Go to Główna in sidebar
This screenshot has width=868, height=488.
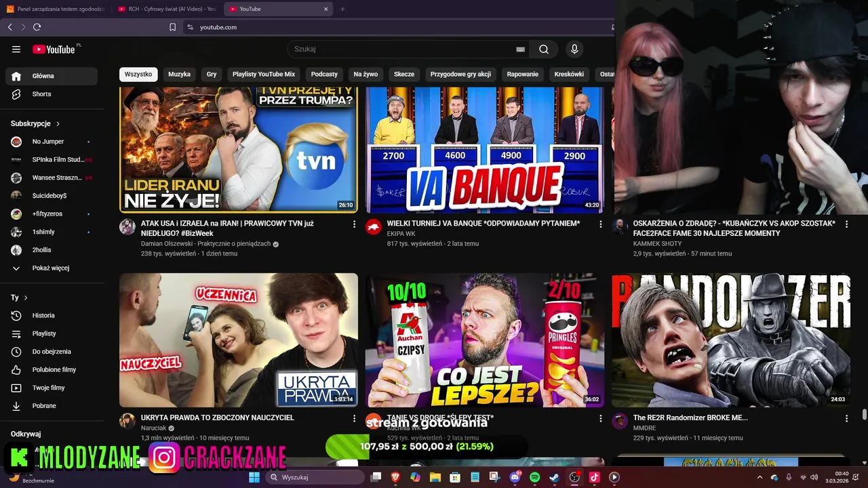(52, 76)
